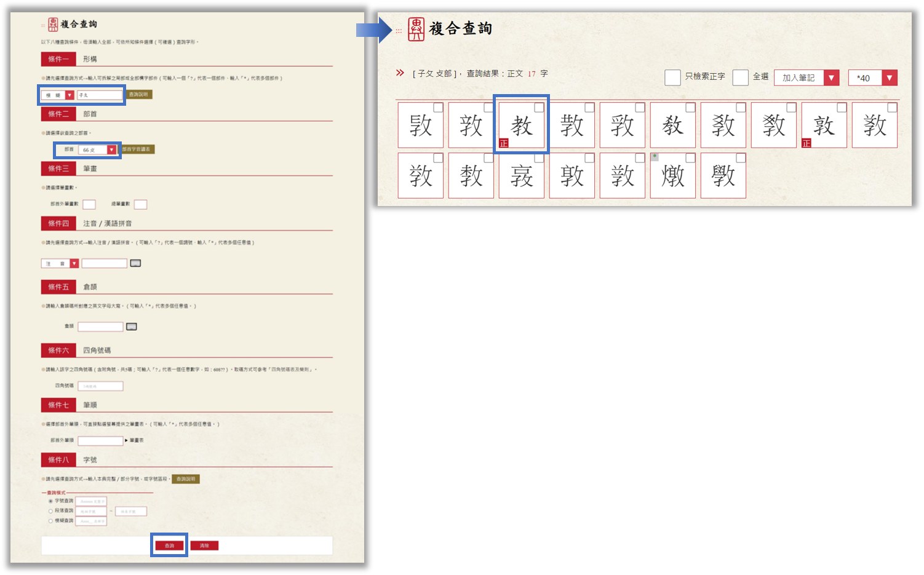The image size is (924, 575).
Task: Click the seal logo on the query form
Action: (x=53, y=25)
